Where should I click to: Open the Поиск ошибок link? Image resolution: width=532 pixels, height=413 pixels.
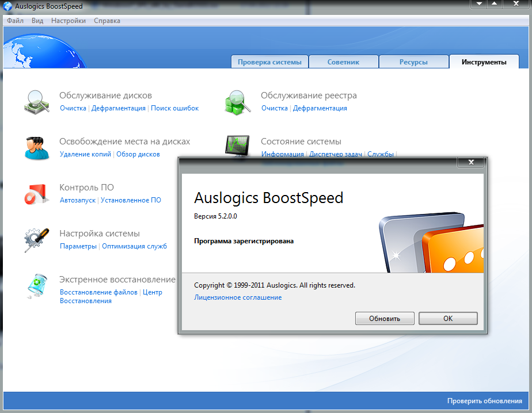174,108
